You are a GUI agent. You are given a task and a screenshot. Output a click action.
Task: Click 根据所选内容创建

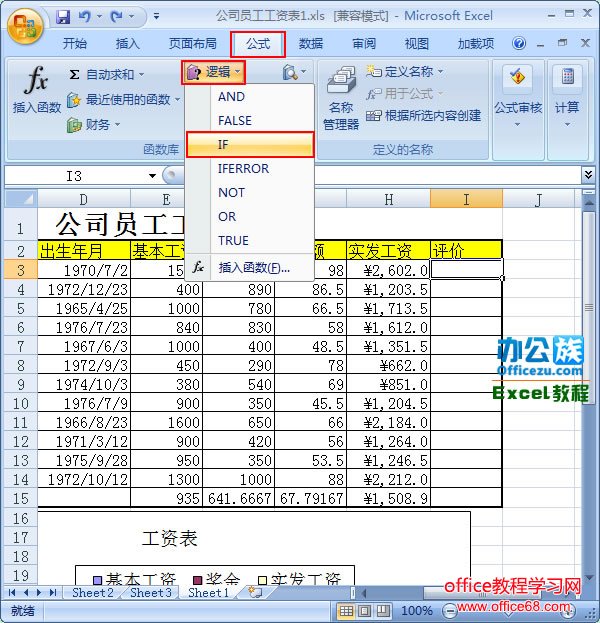[423, 116]
